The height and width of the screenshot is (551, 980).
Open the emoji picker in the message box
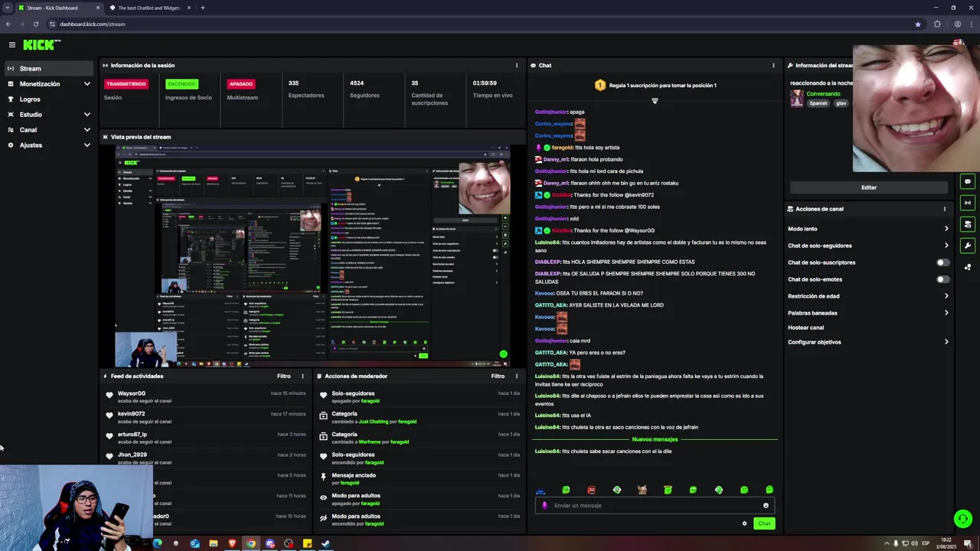[x=766, y=505]
